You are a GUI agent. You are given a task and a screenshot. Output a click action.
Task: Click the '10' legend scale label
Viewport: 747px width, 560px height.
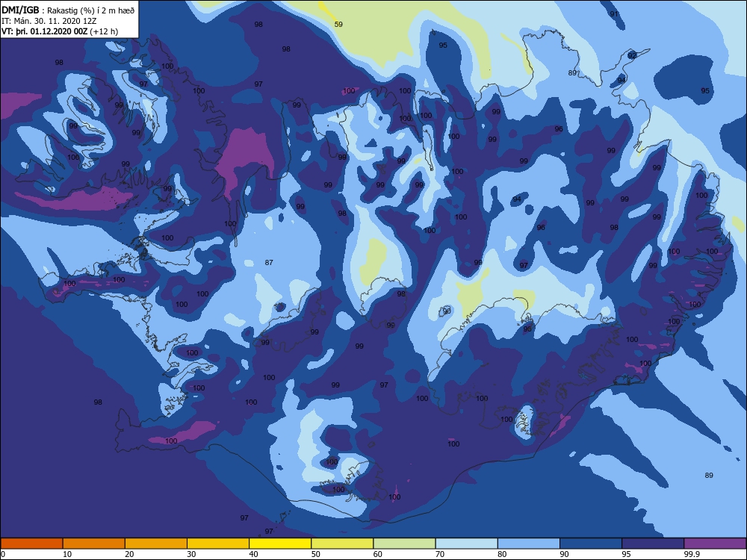[x=67, y=554]
